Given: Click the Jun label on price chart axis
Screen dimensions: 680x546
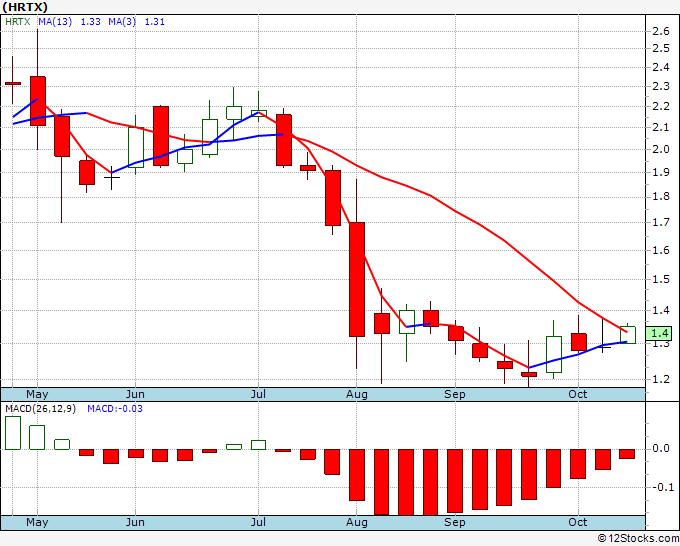Looking at the screenshot, I should (x=135, y=394).
